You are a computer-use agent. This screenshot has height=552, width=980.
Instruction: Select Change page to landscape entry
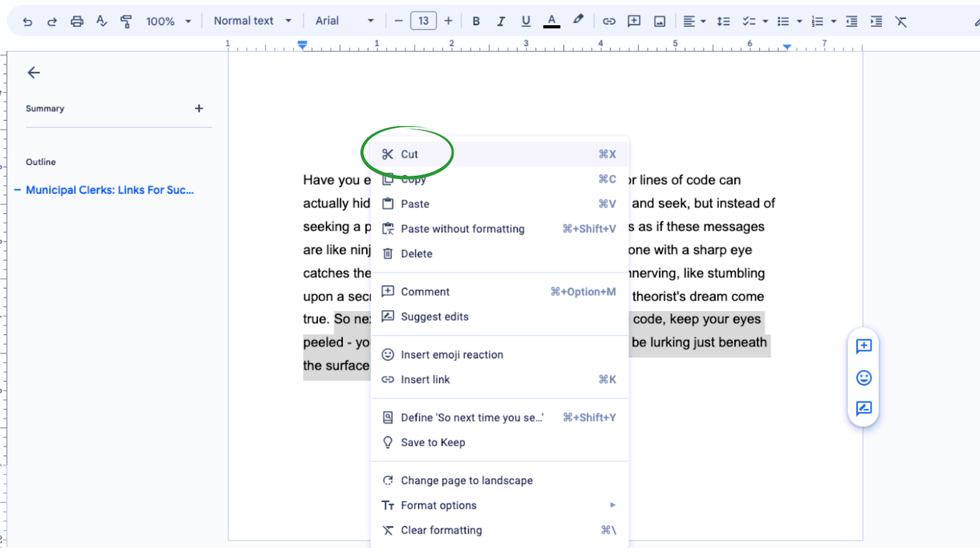coord(499,481)
